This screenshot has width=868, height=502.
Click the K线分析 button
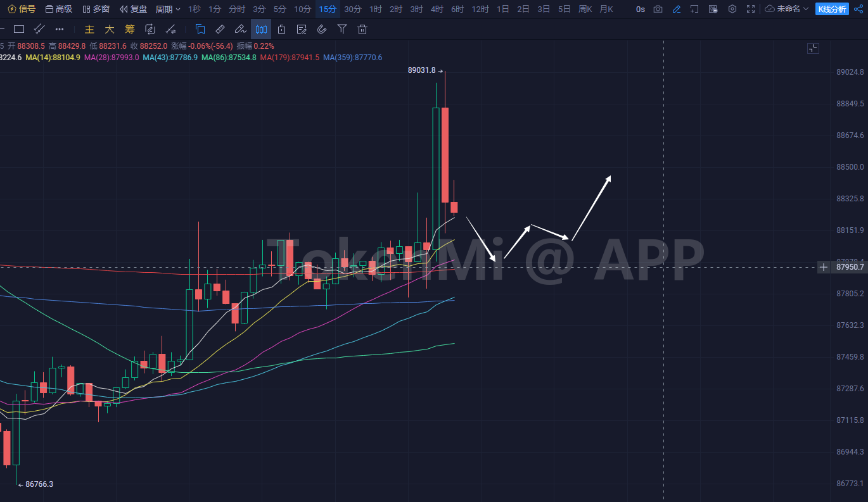[832, 9]
